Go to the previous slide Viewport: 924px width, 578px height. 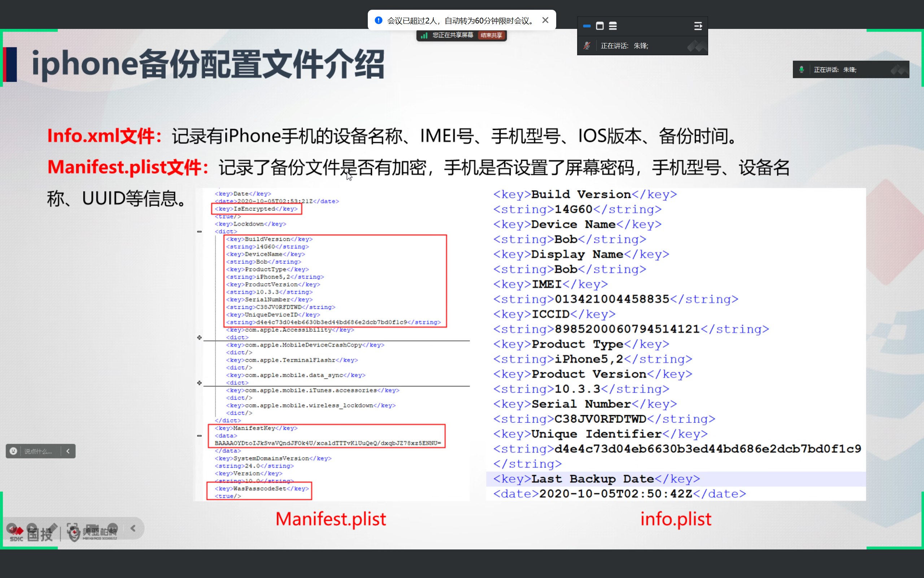coord(12,529)
